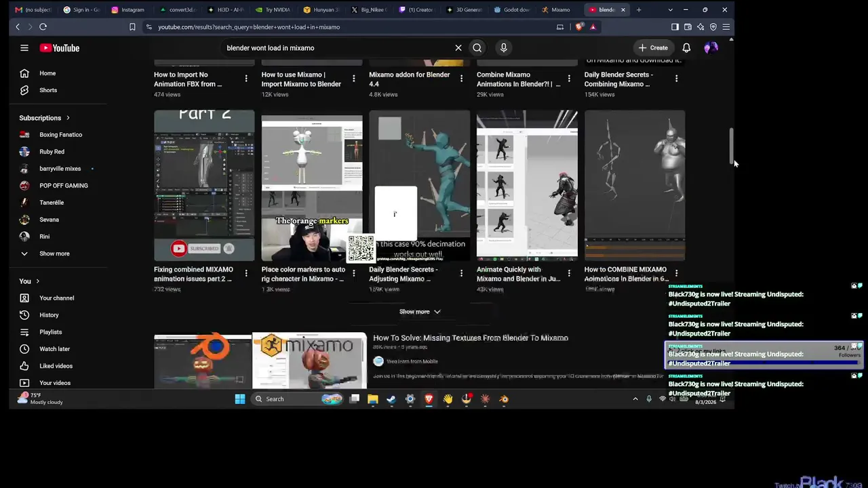Viewport: 868px width, 488px height.
Task: Expand shorts shelf with Show more chevron
Action: (420, 312)
